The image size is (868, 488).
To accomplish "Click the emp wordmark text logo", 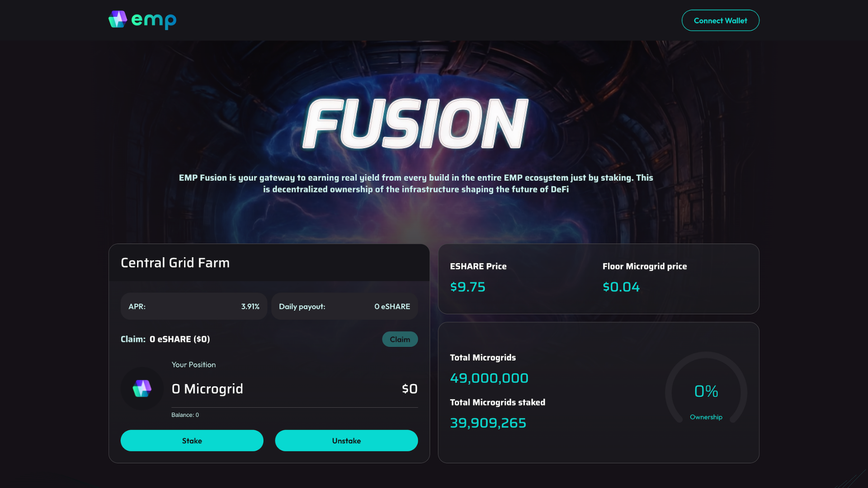I will (x=154, y=20).
